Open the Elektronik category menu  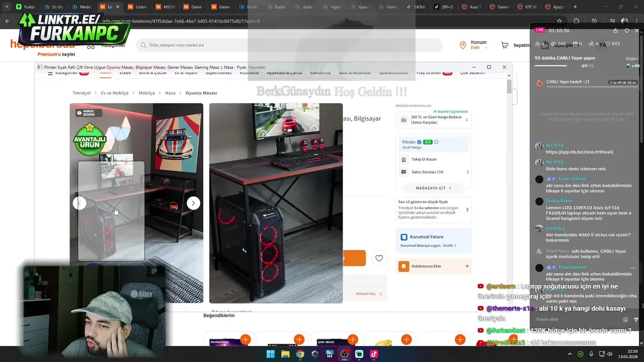click(320, 73)
